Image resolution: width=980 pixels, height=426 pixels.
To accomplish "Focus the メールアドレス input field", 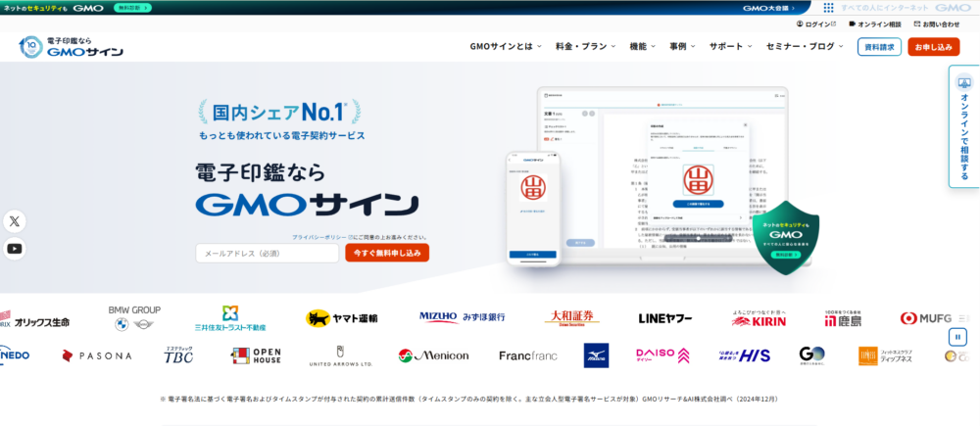I will tap(267, 253).
